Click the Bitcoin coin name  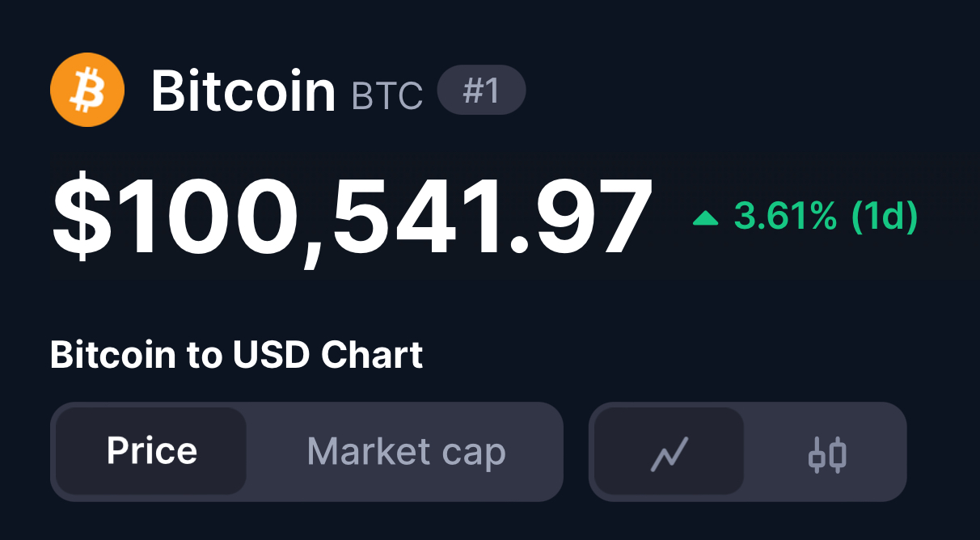(x=243, y=91)
